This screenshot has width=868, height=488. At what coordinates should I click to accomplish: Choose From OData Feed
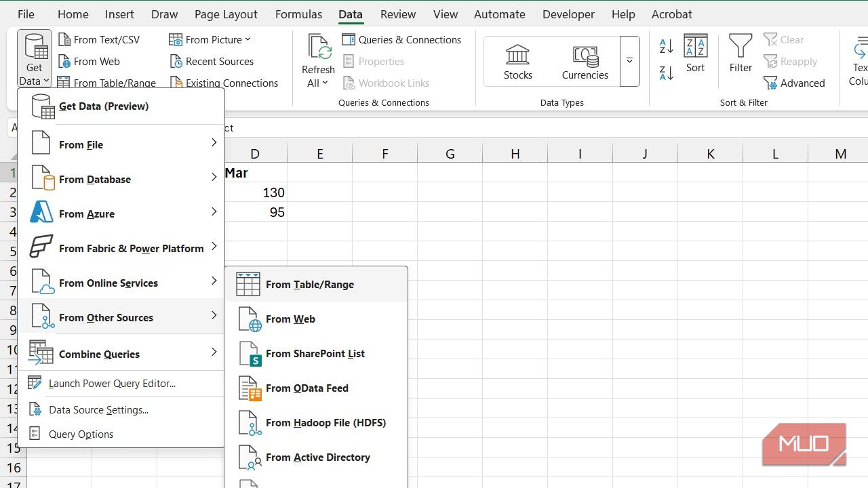click(316, 388)
